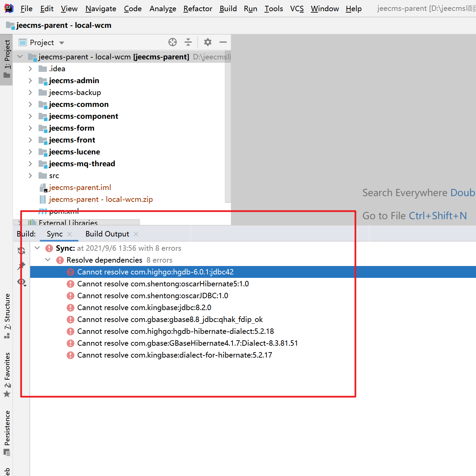Close the Build Output tab
The height and width of the screenshot is (476, 476).
coord(136,234)
